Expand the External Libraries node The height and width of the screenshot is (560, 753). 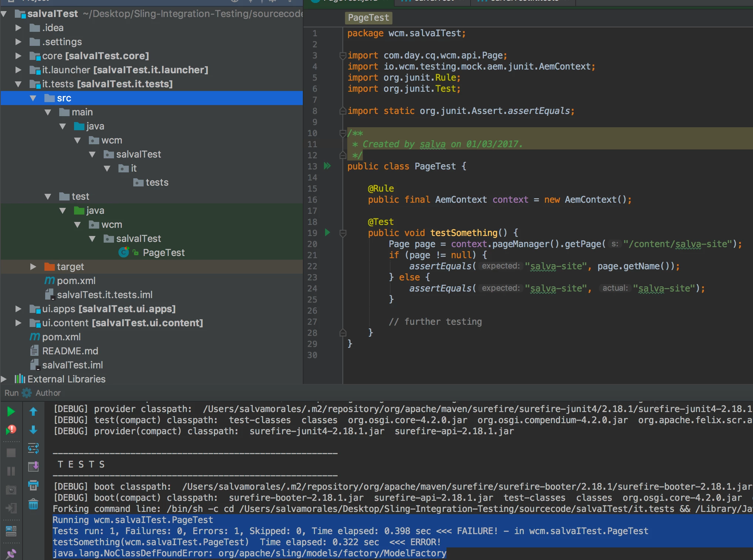point(4,379)
